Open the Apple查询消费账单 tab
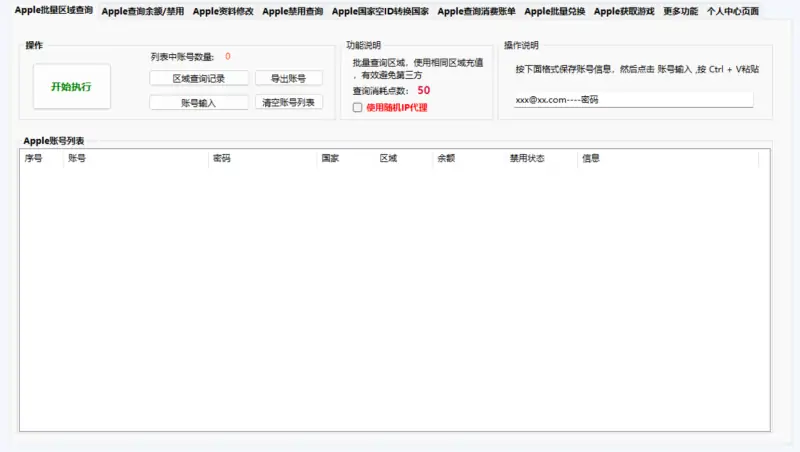 [x=476, y=11]
